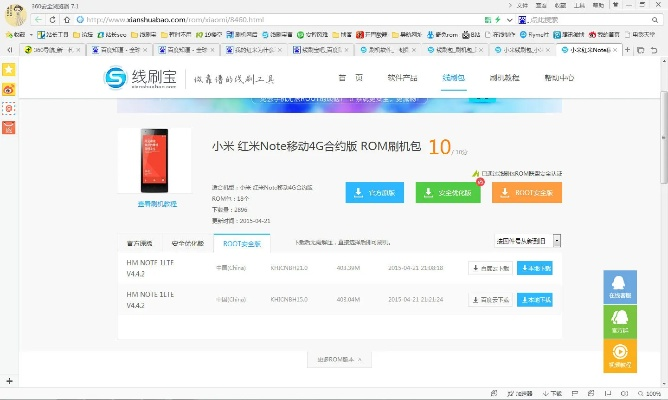Open the 线刷包 navigation item
The width and height of the screenshot is (668, 400).
point(453,78)
